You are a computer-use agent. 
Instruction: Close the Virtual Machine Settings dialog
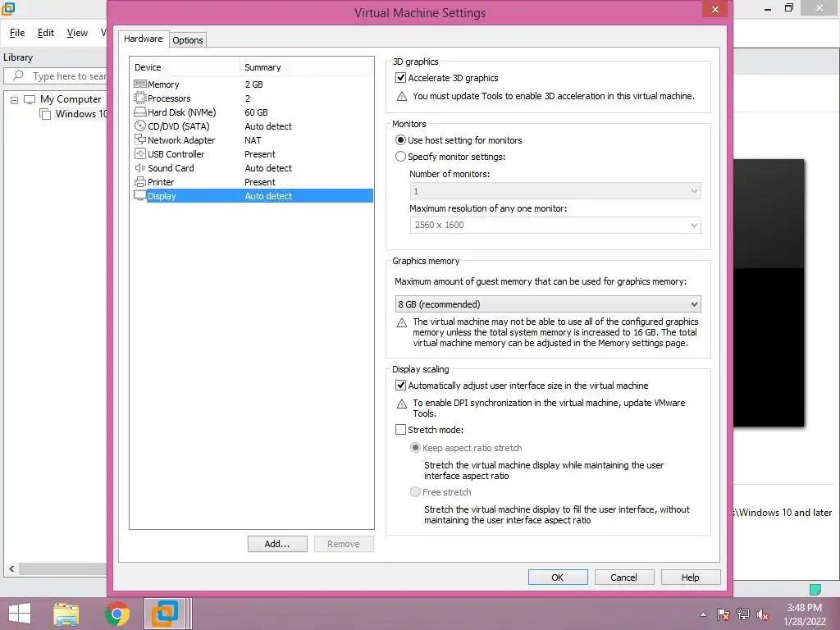[x=714, y=9]
